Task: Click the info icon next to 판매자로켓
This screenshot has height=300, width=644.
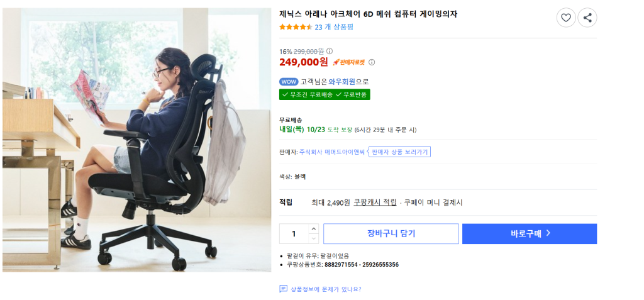Action: pyautogui.click(x=372, y=62)
